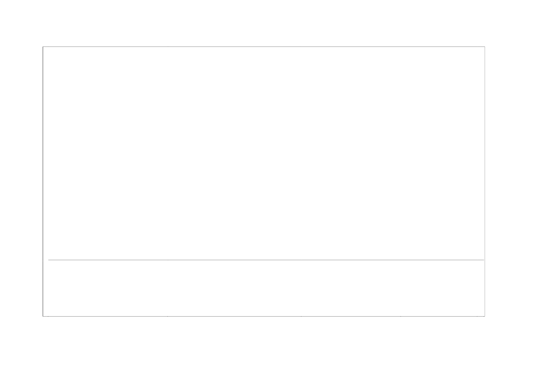Click the right end of the horizontal line
Image resolution: width=554 pixels, height=392 pixels.
(484, 260)
